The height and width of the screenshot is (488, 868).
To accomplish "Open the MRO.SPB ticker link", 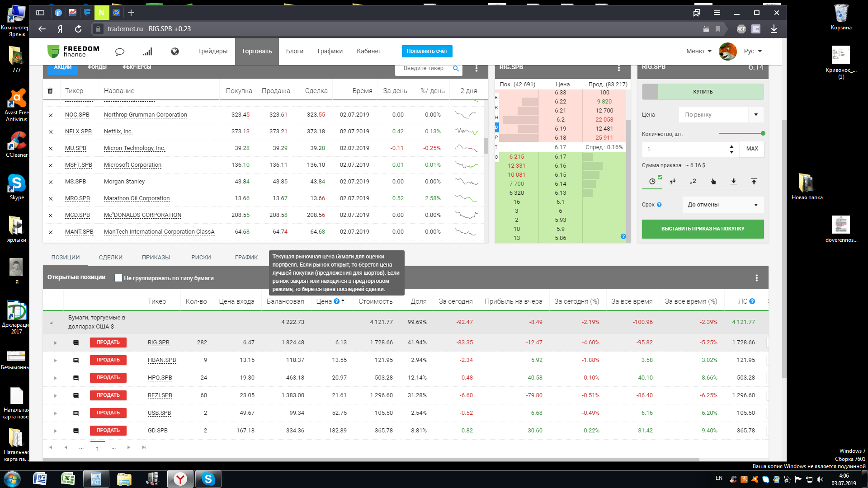I will point(77,199).
